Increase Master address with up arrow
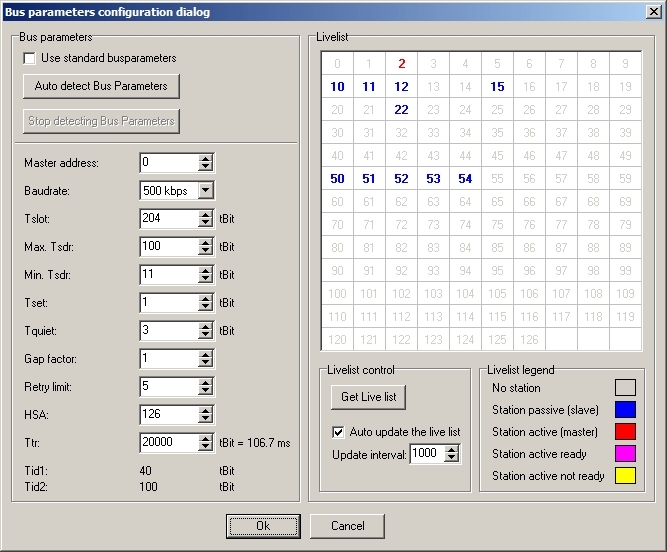 click(x=206, y=158)
